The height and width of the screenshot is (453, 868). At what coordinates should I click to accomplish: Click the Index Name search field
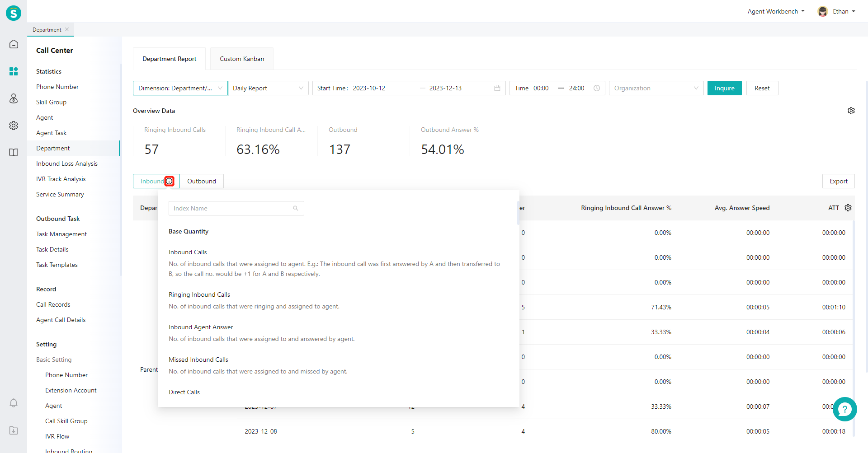click(236, 208)
